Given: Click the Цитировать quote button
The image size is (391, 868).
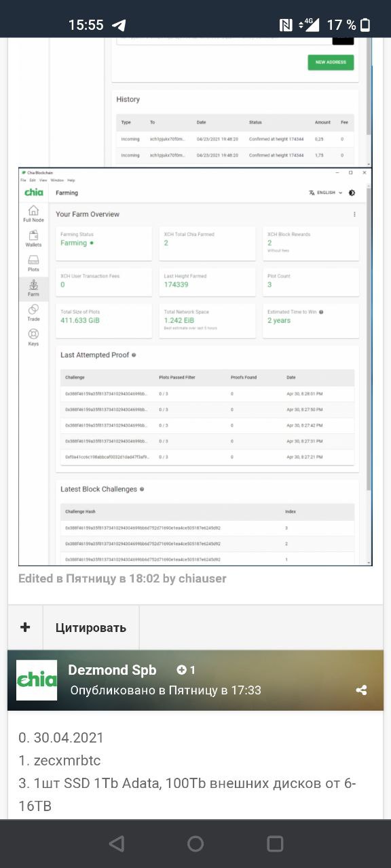Looking at the screenshot, I should [x=91, y=627].
